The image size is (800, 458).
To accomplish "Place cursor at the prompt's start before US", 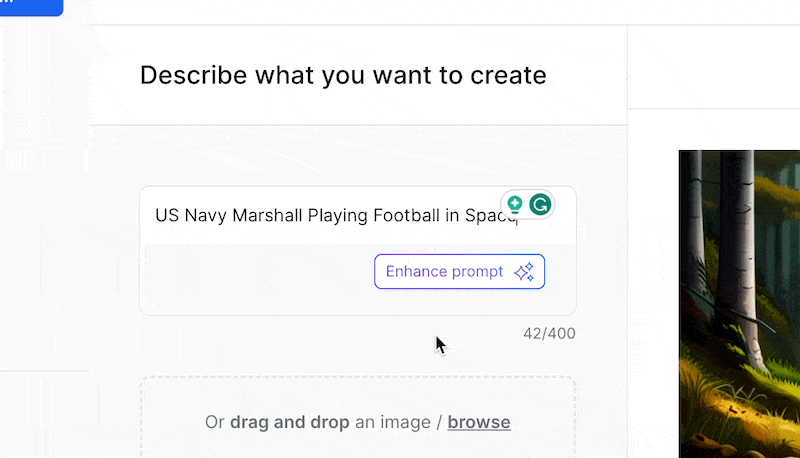I will tap(156, 215).
